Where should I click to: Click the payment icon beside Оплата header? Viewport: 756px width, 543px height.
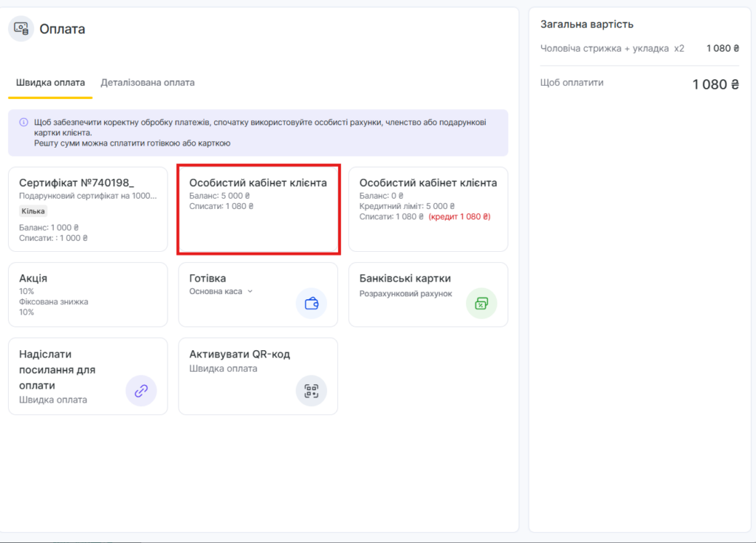pos(21,29)
